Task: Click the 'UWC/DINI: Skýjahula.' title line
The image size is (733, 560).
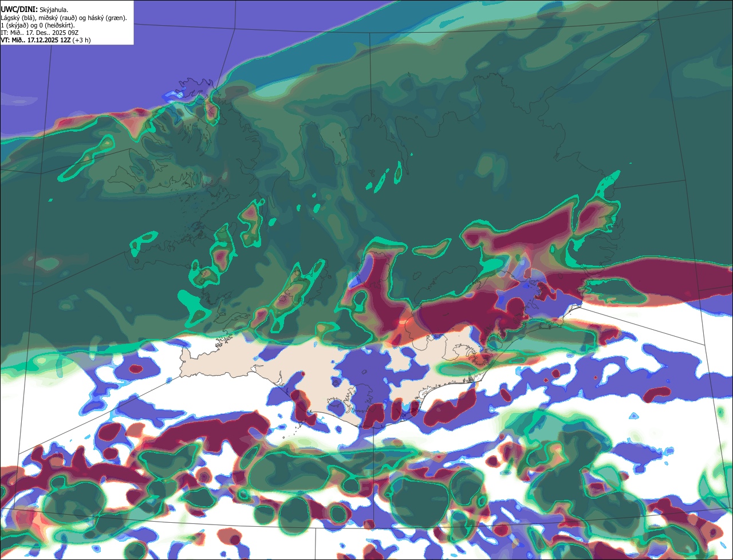Action: (34, 10)
